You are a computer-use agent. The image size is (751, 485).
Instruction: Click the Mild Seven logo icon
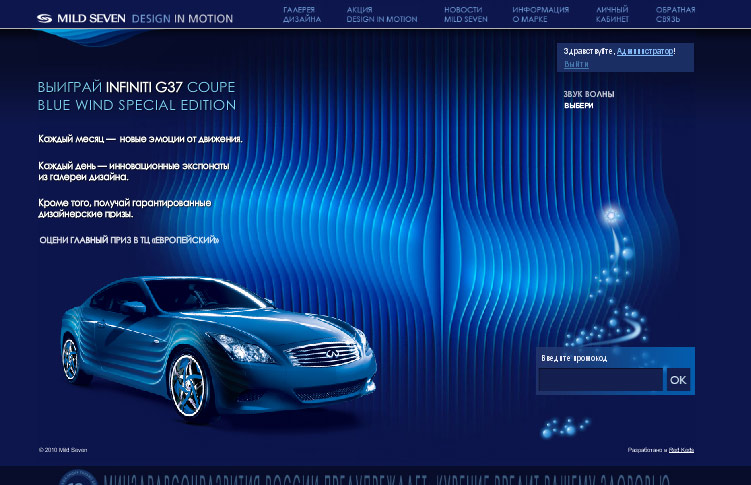[44, 18]
